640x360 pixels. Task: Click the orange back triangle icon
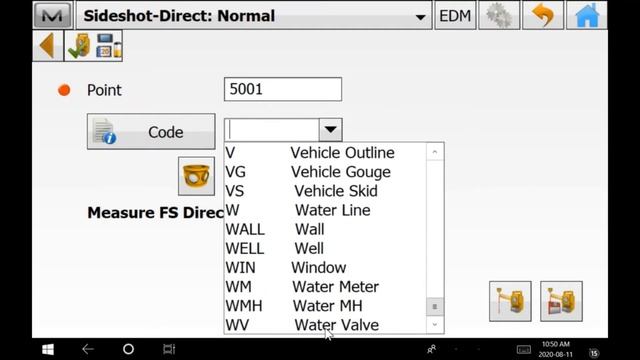pos(48,46)
